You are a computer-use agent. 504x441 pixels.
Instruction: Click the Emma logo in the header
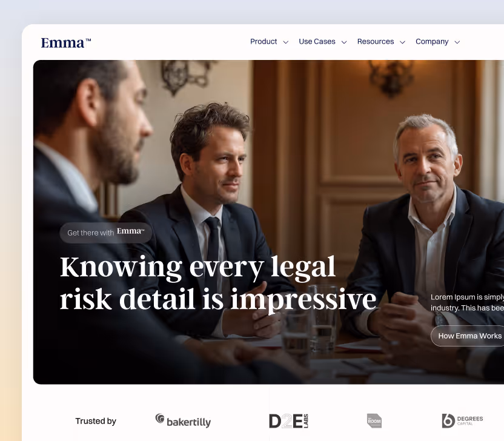tap(66, 42)
